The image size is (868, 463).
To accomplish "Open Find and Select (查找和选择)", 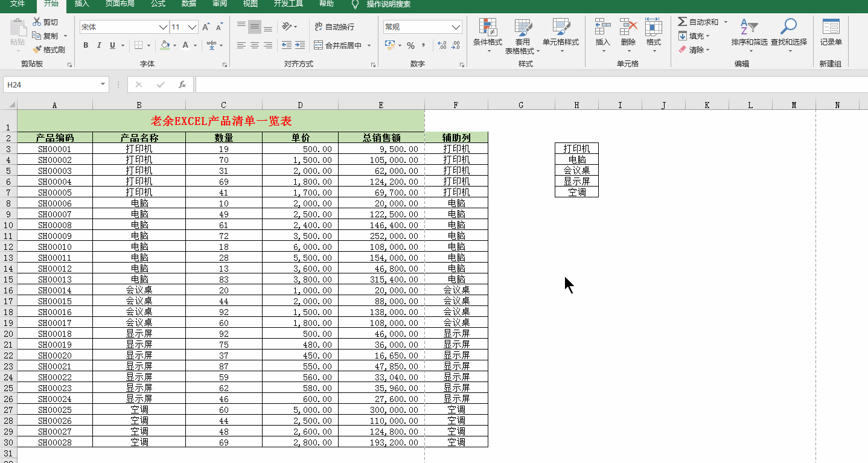I will [789, 34].
